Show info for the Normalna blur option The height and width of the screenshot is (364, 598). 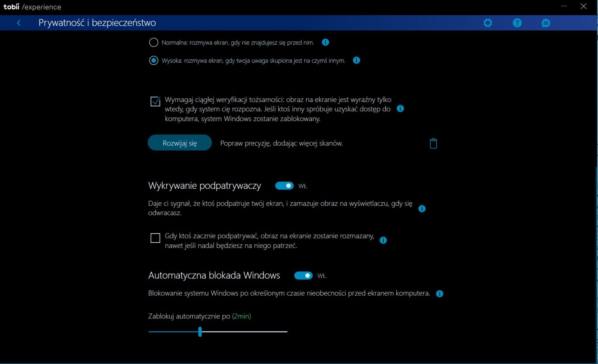click(x=326, y=42)
